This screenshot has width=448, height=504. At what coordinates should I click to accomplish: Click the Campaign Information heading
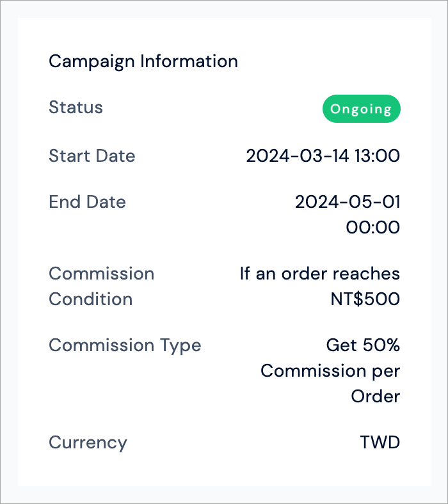point(143,61)
